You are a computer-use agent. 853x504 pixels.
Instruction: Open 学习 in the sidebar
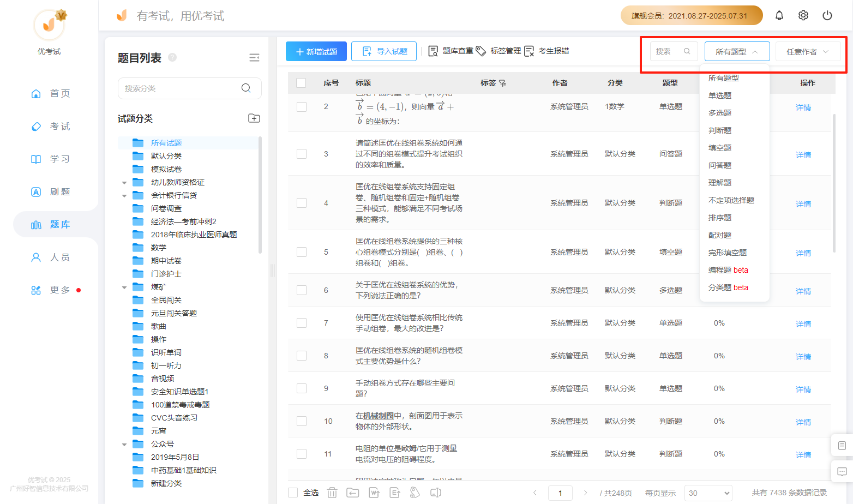[50, 159]
